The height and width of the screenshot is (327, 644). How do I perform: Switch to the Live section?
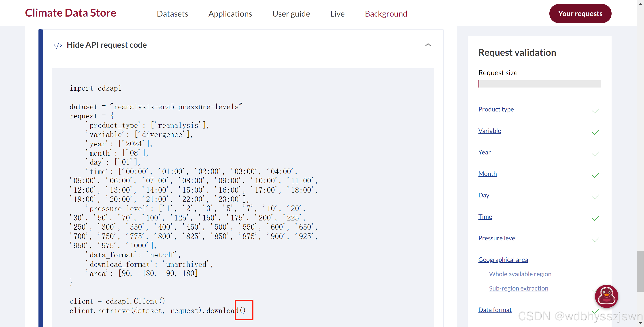(337, 13)
